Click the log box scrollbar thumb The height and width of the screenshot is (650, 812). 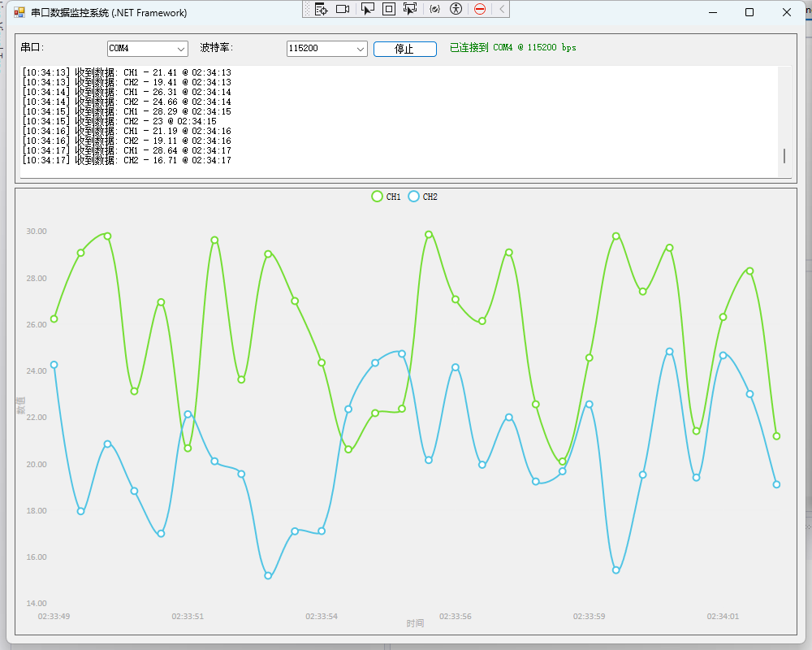(784, 155)
